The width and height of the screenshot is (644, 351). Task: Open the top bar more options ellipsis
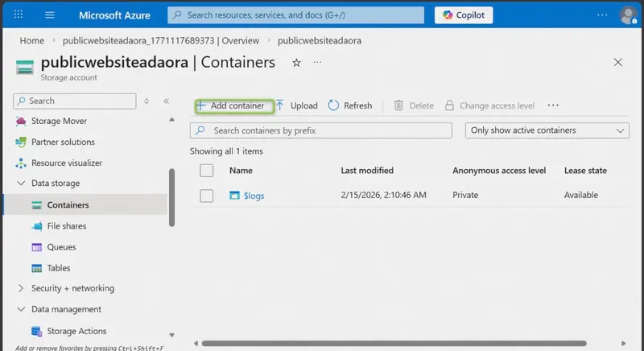click(x=602, y=14)
